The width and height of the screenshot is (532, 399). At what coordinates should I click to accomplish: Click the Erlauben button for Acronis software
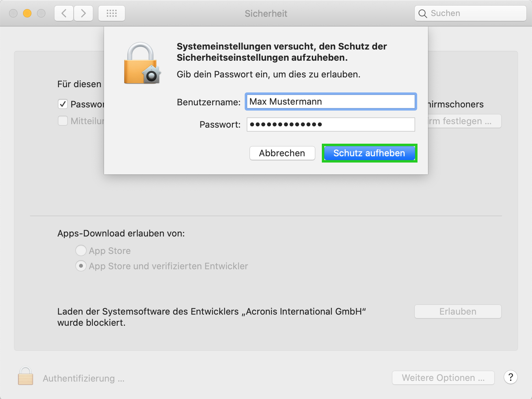(x=457, y=311)
